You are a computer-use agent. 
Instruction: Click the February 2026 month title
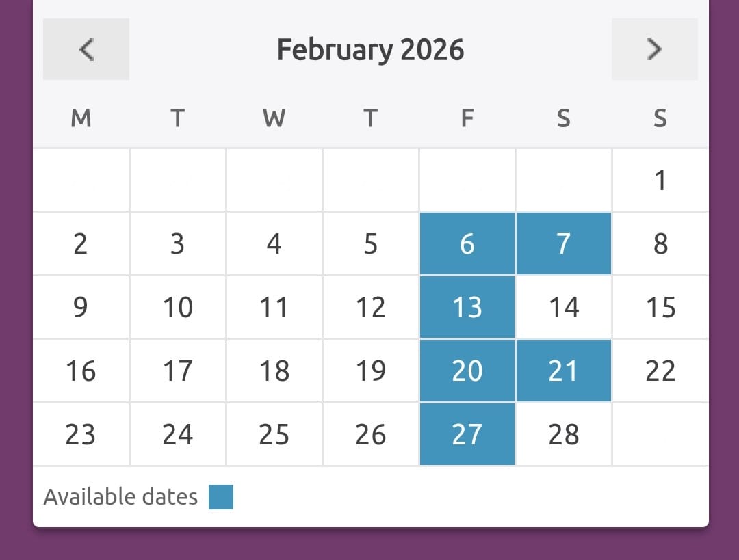pos(370,50)
